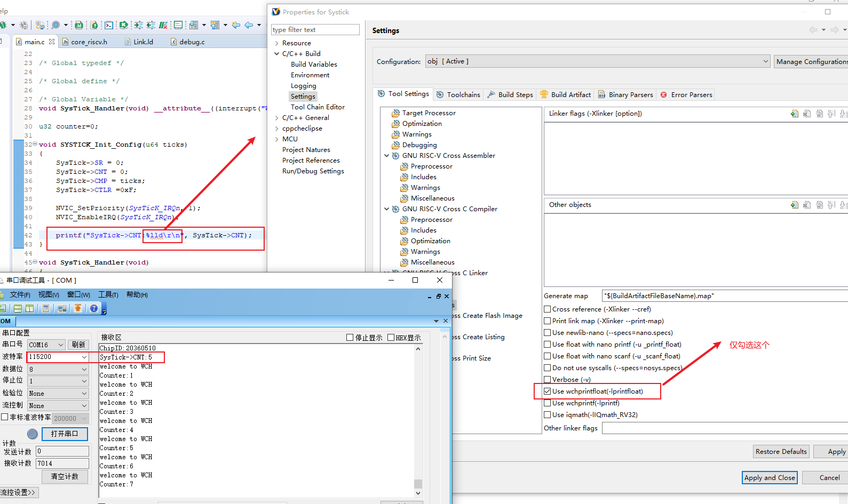
Task: Click the next annotation icon in toolbar
Action: pos(194,25)
